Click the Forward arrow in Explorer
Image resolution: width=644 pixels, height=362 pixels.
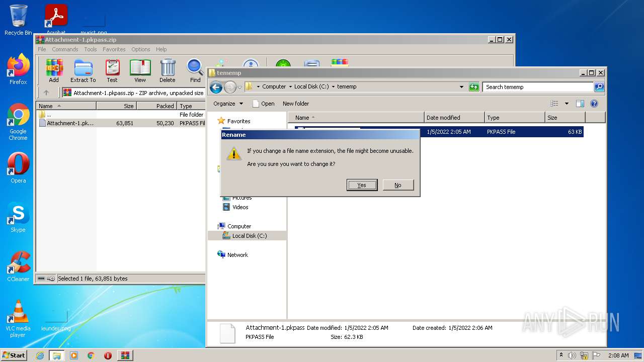pyautogui.click(x=230, y=87)
